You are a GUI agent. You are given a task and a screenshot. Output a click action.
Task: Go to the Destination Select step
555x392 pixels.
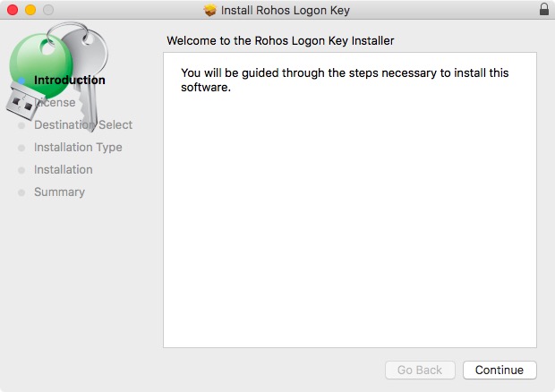(83, 125)
